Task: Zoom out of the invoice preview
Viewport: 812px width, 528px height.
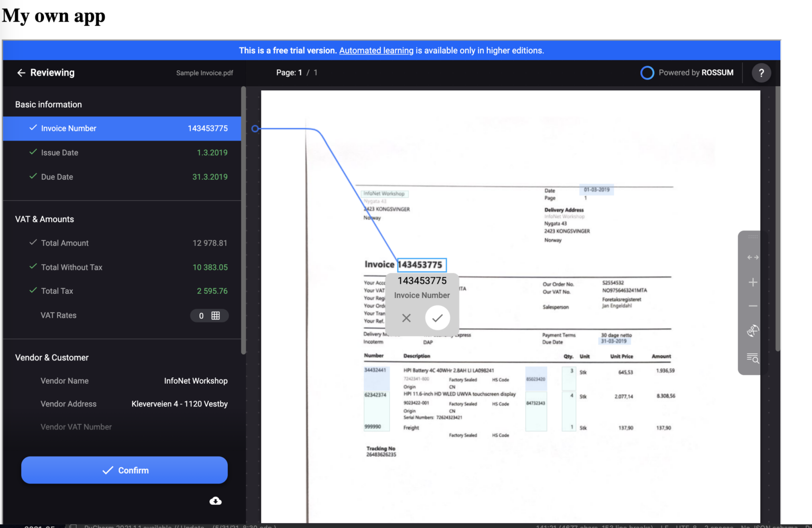Action: [752, 305]
